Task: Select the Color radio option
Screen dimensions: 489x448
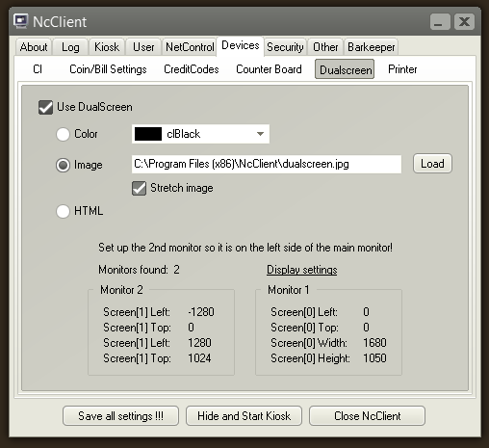Action: (x=63, y=134)
